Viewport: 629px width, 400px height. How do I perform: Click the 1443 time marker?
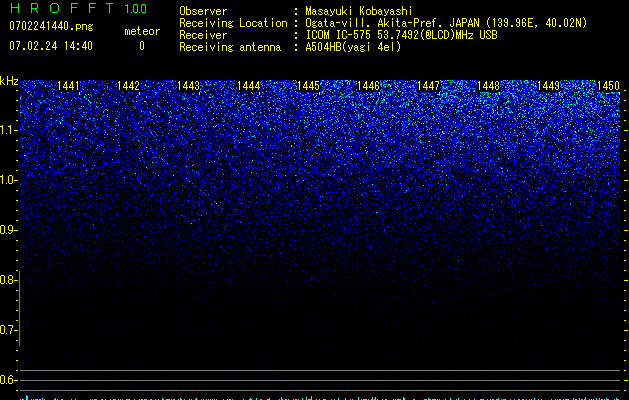189,86
